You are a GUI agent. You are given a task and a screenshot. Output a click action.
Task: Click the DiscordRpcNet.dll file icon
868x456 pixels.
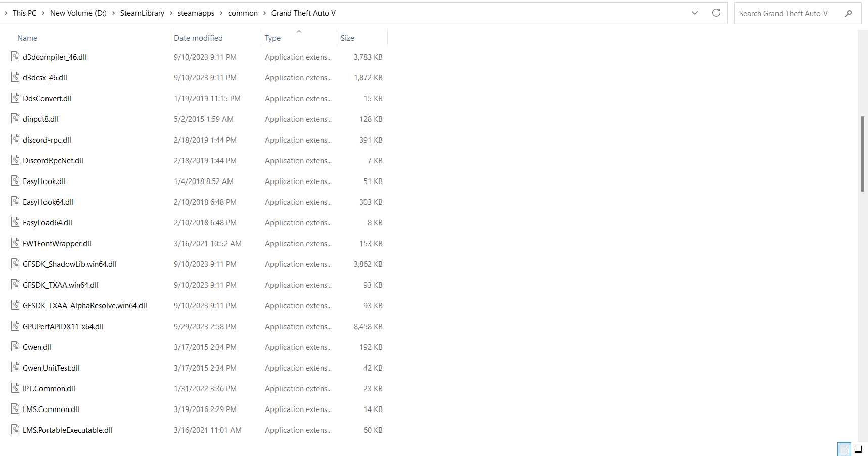point(15,160)
